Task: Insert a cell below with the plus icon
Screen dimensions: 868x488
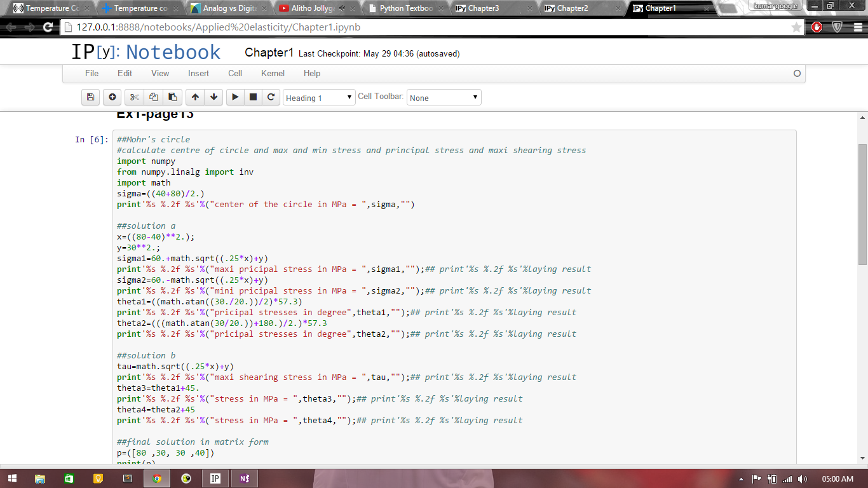Action: [x=112, y=97]
